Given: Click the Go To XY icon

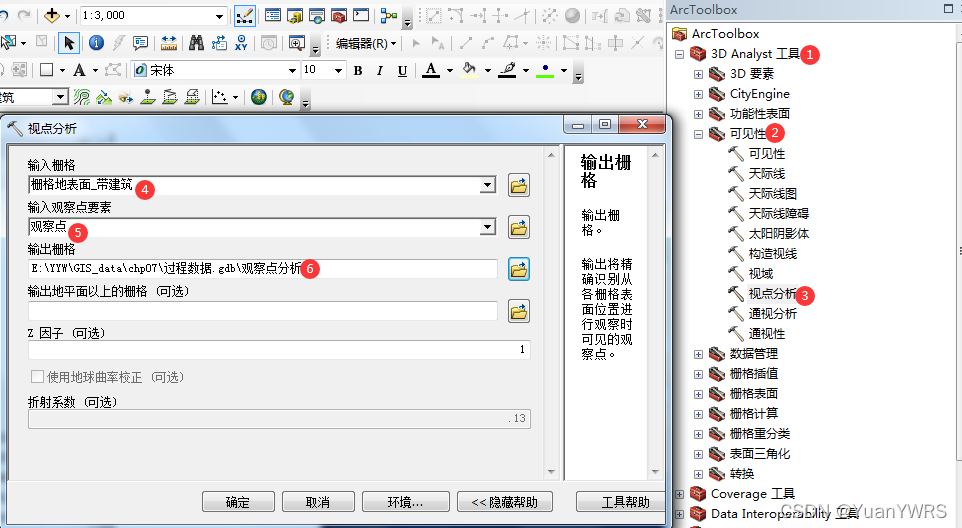Looking at the screenshot, I should (241, 42).
